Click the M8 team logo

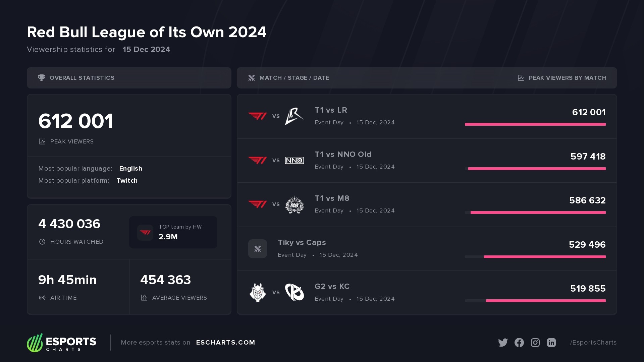pos(294,204)
